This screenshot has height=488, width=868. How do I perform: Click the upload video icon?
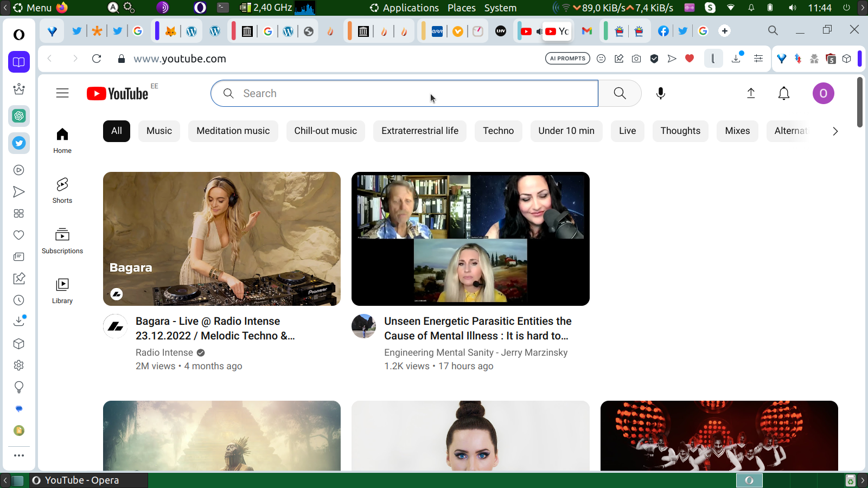coord(751,93)
